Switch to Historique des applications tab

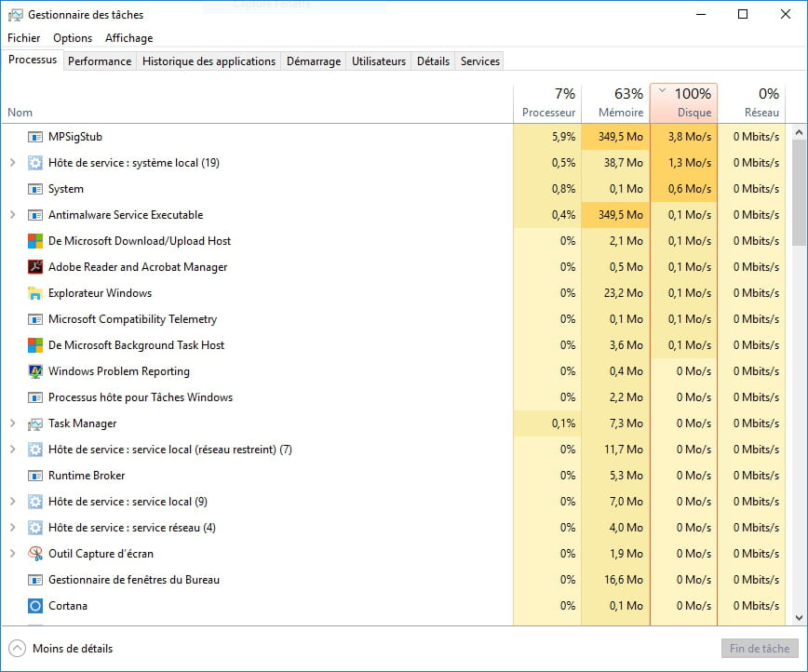209,61
